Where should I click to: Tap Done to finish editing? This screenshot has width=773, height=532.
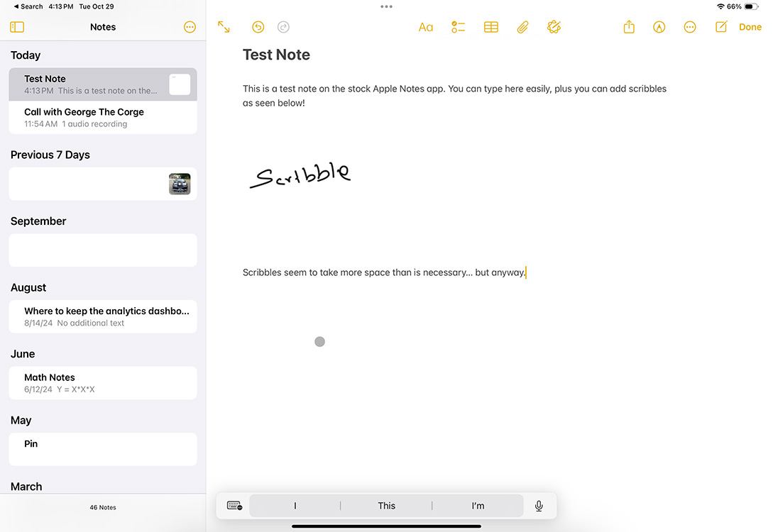click(x=750, y=26)
